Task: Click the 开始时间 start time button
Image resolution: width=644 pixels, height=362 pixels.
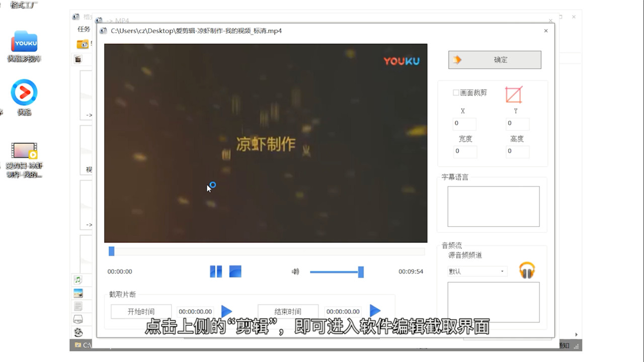Action: click(140, 311)
